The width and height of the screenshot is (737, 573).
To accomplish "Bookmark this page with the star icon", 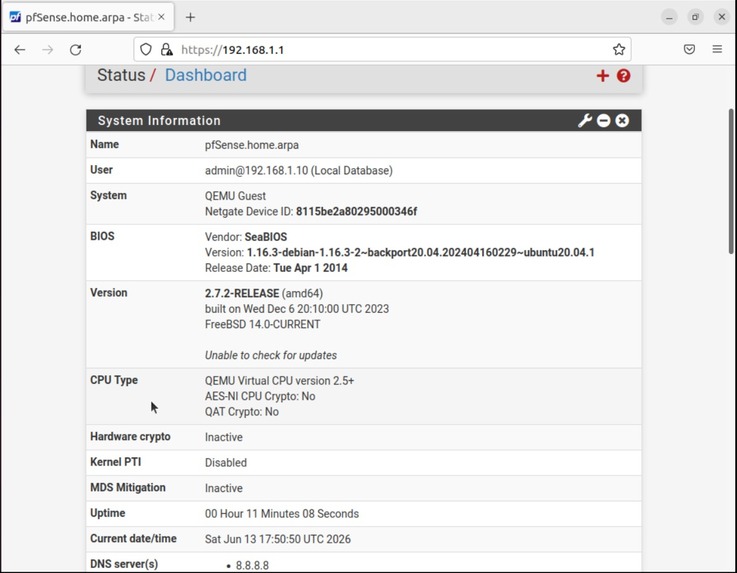I will pos(619,49).
